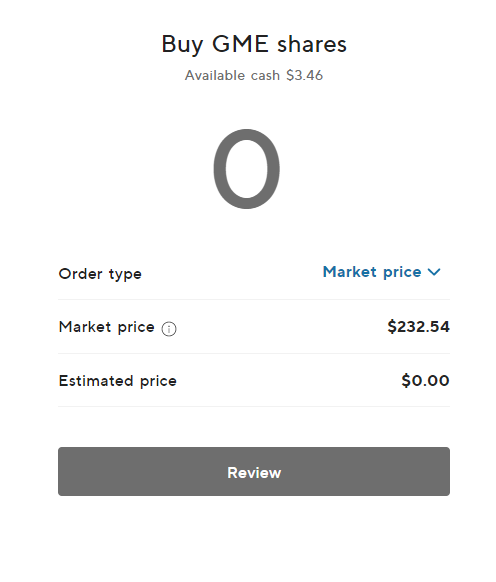
Task: Click the divider line below Market price row
Action: tap(254, 353)
